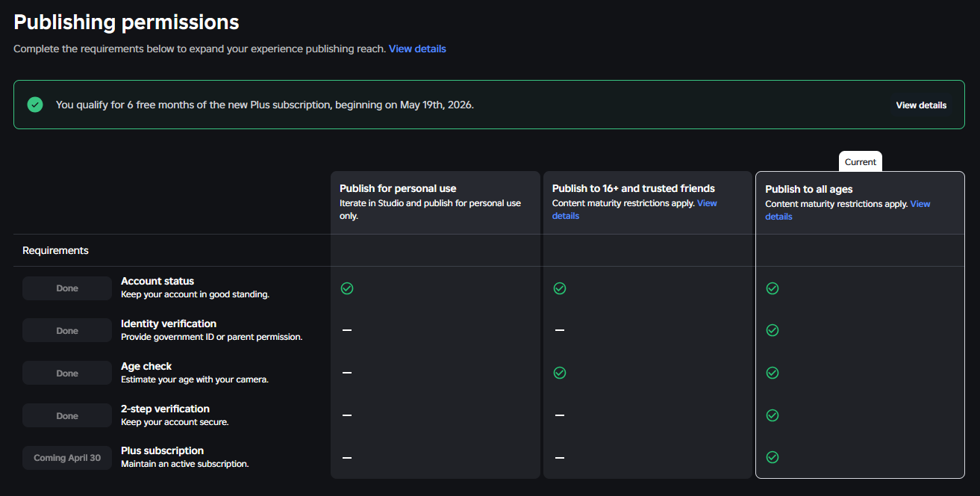Click Age check checkmark under Publish to 16+
Screen dimensions: 980x496
coord(560,373)
